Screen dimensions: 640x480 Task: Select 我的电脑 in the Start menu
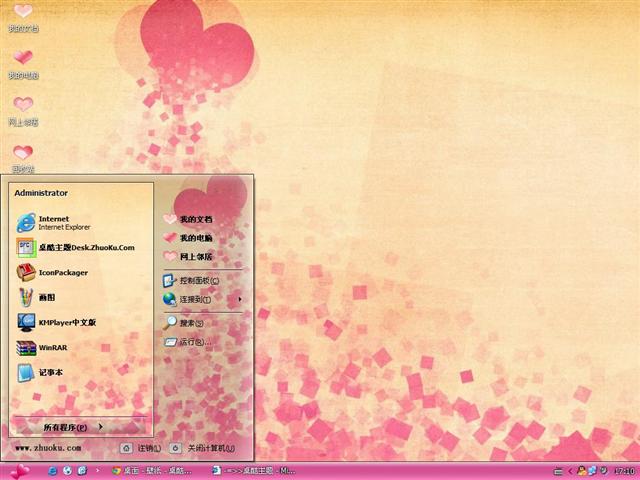(x=195, y=238)
